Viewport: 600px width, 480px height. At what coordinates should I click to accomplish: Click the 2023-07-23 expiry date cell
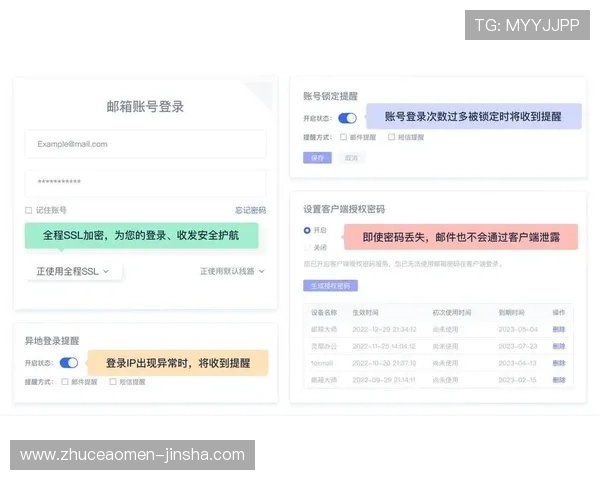pyautogui.click(x=518, y=346)
